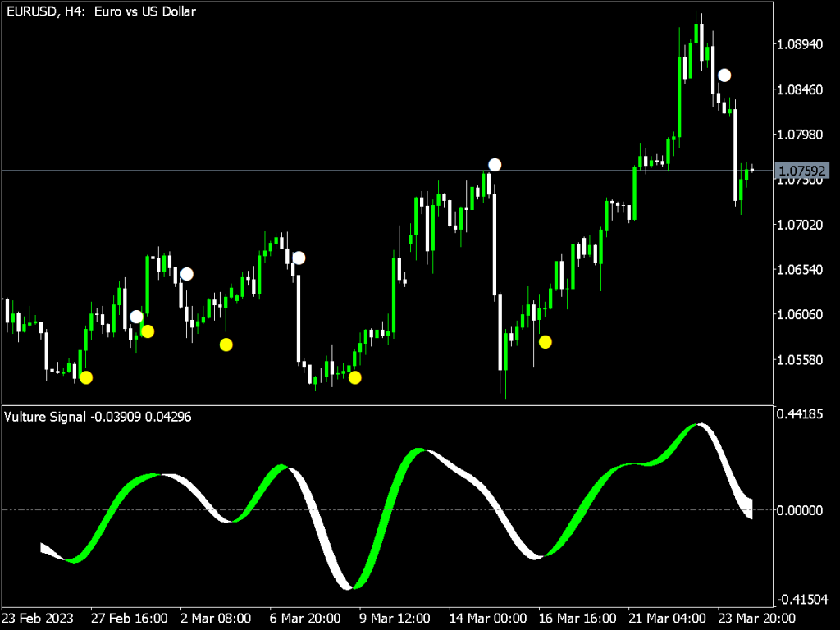
Task: Click the 14 Mar 00:00 time label
Action: pyautogui.click(x=487, y=619)
